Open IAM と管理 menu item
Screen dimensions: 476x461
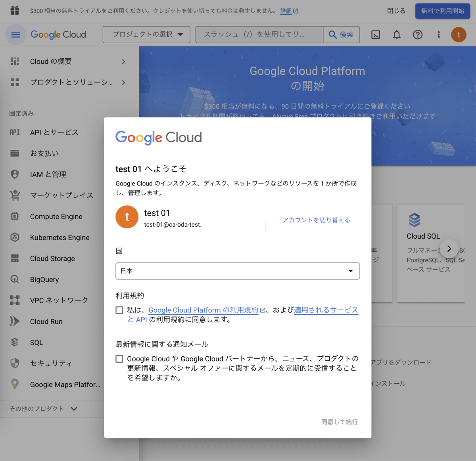tap(48, 174)
